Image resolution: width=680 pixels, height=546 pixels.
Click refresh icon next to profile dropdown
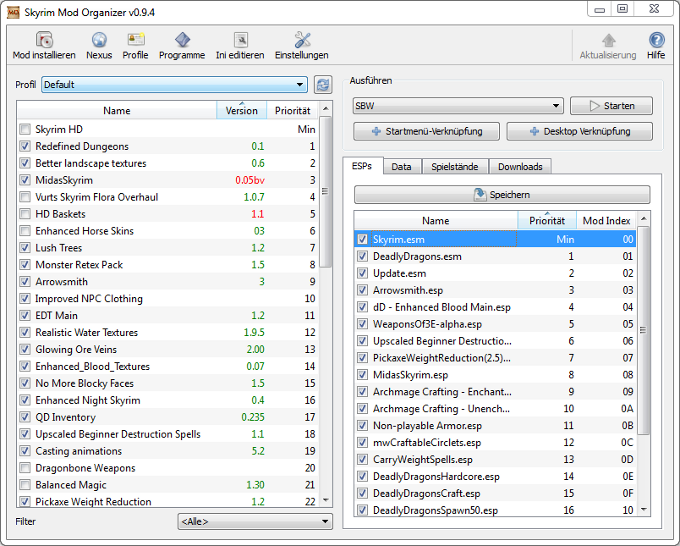click(x=322, y=85)
